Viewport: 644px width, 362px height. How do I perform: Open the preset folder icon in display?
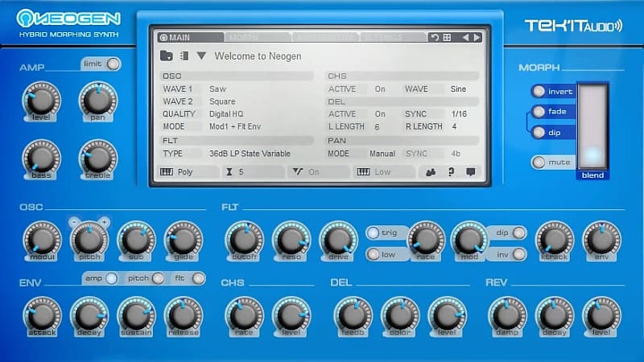[x=167, y=56]
